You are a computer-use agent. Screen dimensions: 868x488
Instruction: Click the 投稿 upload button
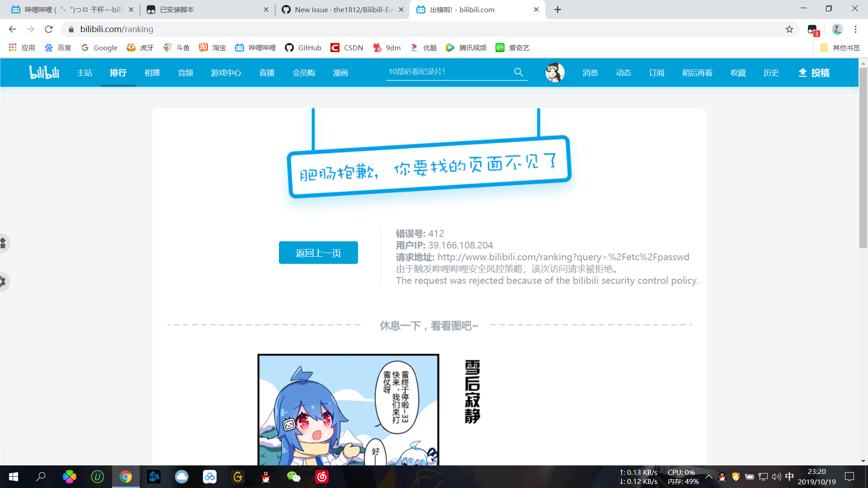point(814,73)
